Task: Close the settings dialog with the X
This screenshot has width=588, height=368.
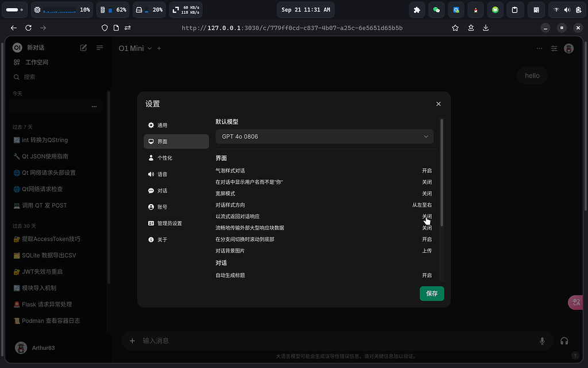Action: (x=438, y=104)
